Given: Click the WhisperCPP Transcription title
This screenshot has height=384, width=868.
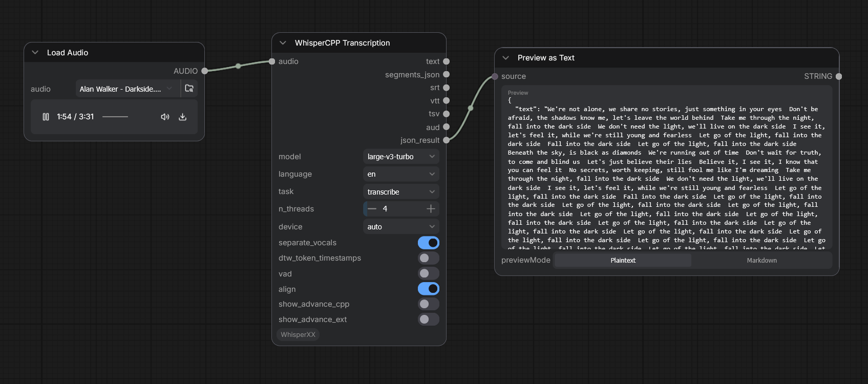Looking at the screenshot, I should coord(342,43).
